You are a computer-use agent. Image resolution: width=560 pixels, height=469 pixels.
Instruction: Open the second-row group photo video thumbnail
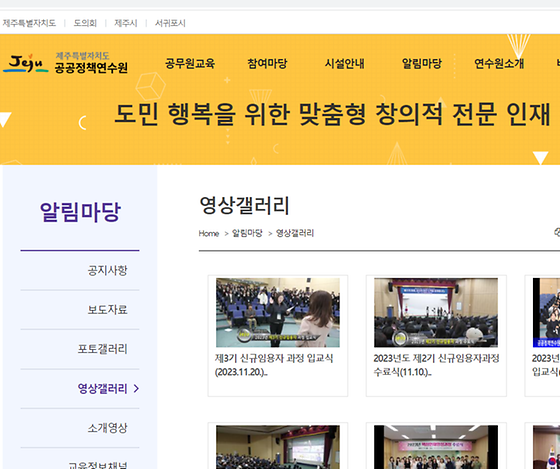click(x=436, y=447)
